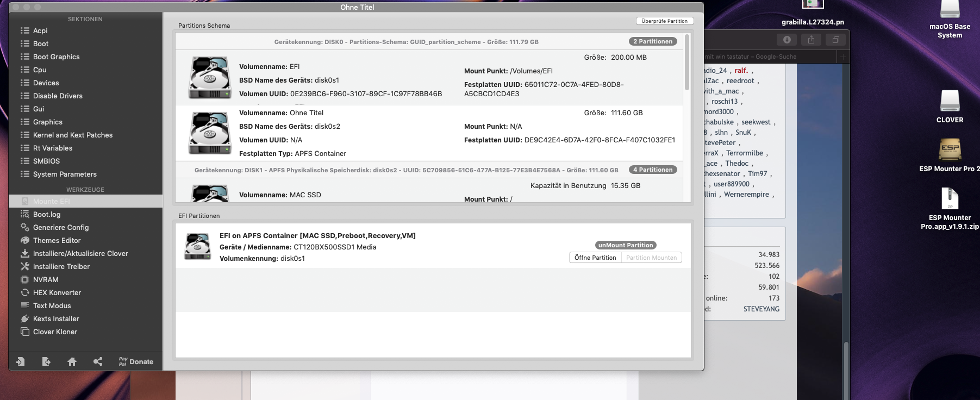Select the CLOVER drive on desktop

[x=950, y=107]
